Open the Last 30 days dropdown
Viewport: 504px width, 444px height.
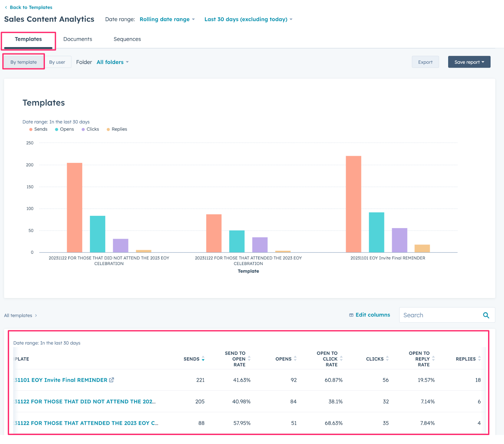(x=248, y=19)
